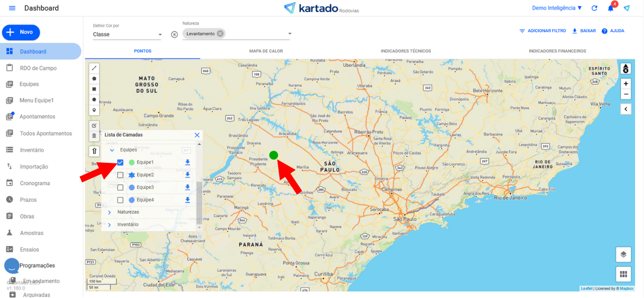Image resolution: width=644 pixels, height=298 pixels.
Task: Click the Adicionar Filtro button
Action: (542, 31)
